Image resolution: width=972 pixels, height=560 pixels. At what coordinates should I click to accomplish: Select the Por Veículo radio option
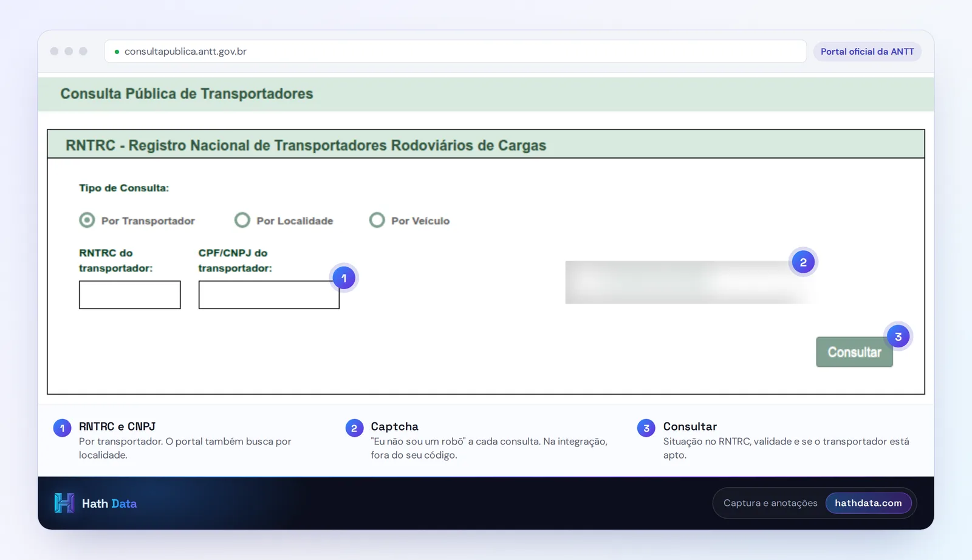[x=377, y=220]
